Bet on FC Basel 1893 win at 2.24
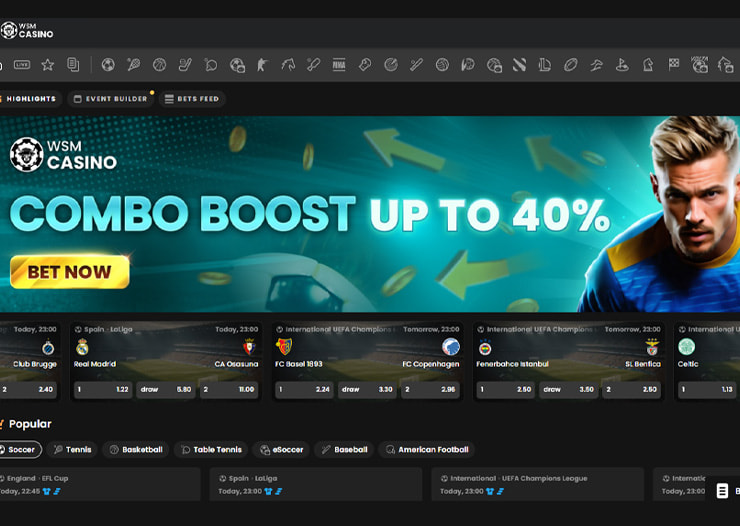Image resolution: width=740 pixels, height=526 pixels. (x=304, y=390)
